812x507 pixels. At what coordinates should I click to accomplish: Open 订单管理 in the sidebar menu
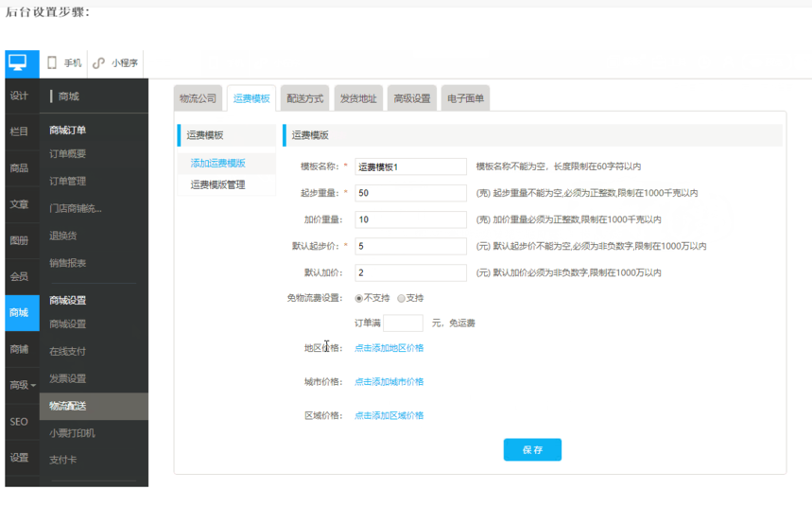68,182
